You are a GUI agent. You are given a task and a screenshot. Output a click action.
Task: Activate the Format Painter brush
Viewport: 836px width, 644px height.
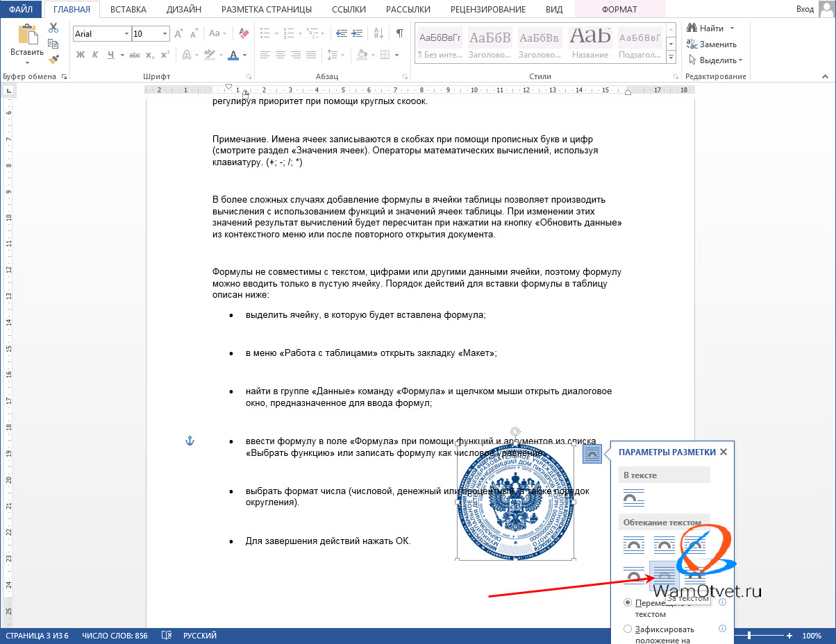pyautogui.click(x=53, y=59)
